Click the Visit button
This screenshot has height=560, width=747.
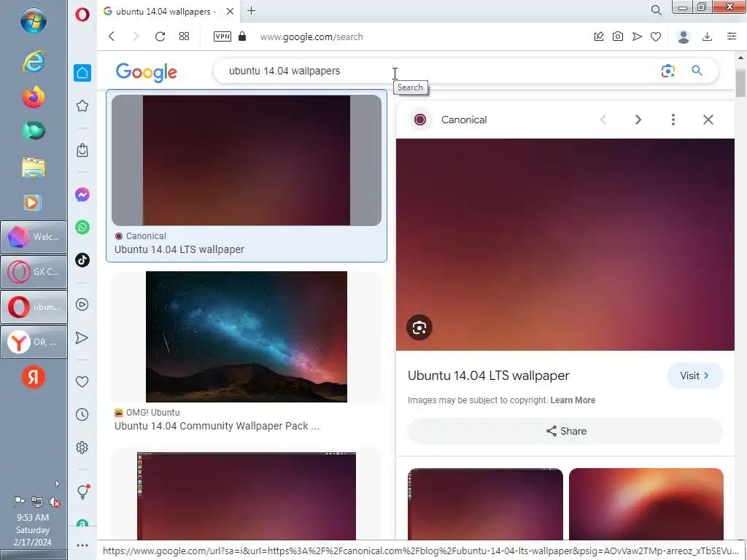pos(695,376)
